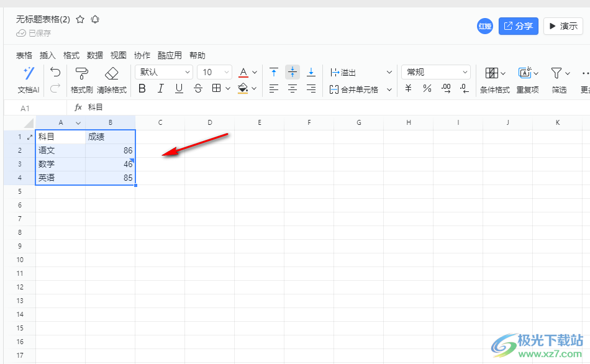Screen dimensions: 590x364
Task: Click 合并单元格 merge cells button
Action: (354, 89)
